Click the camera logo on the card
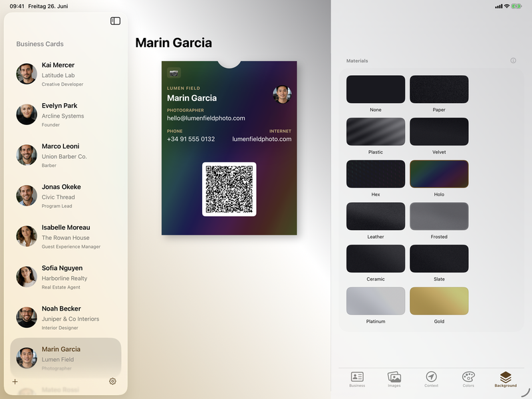 click(x=174, y=73)
